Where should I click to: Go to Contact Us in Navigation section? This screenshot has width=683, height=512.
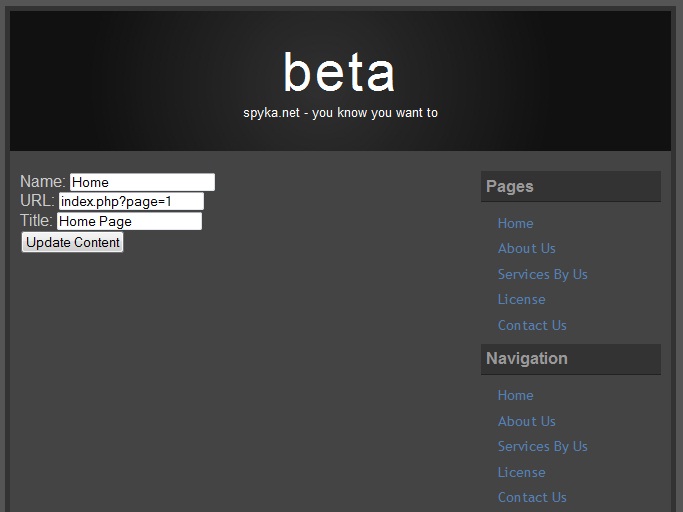pyautogui.click(x=532, y=497)
